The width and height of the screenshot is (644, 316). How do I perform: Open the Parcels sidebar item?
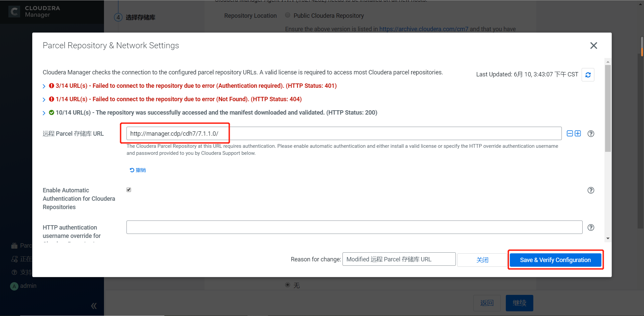click(x=21, y=246)
